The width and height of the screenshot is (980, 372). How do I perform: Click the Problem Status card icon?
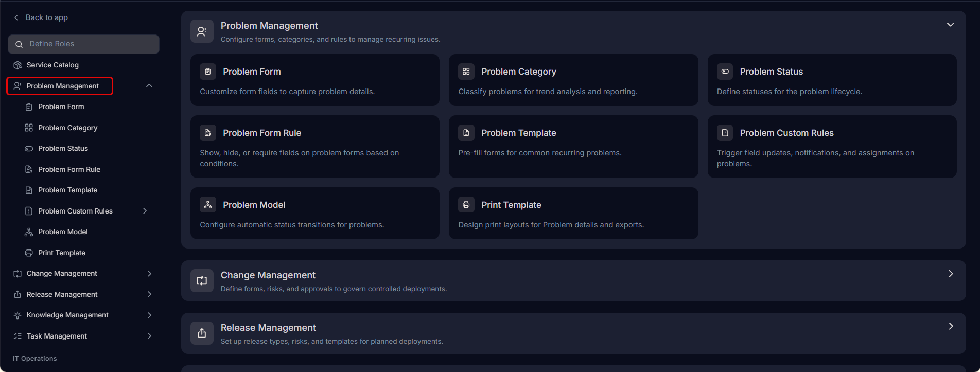[x=725, y=72]
